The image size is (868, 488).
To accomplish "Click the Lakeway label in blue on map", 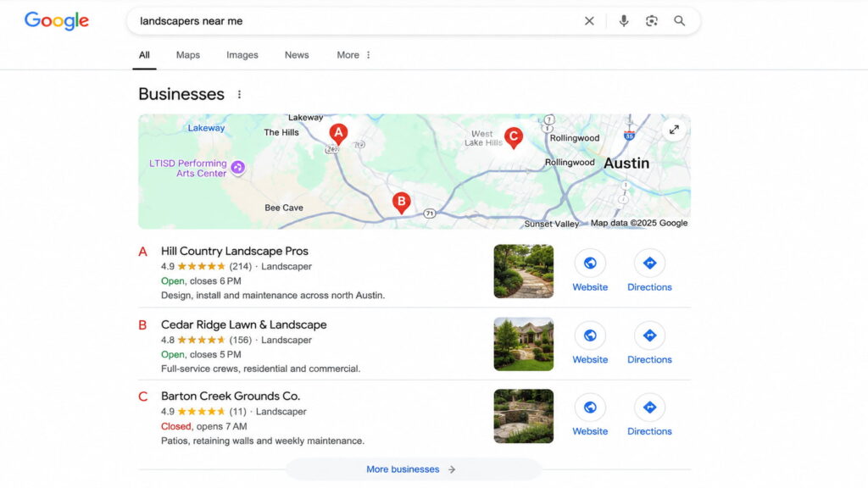I will [206, 128].
